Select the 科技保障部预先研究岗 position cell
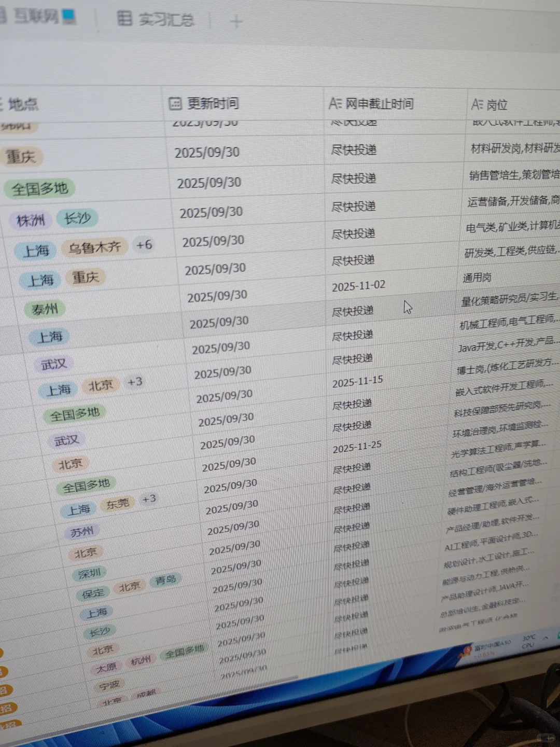Image resolution: width=560 pixels, height=747 pixels. (x=502, y=409)
